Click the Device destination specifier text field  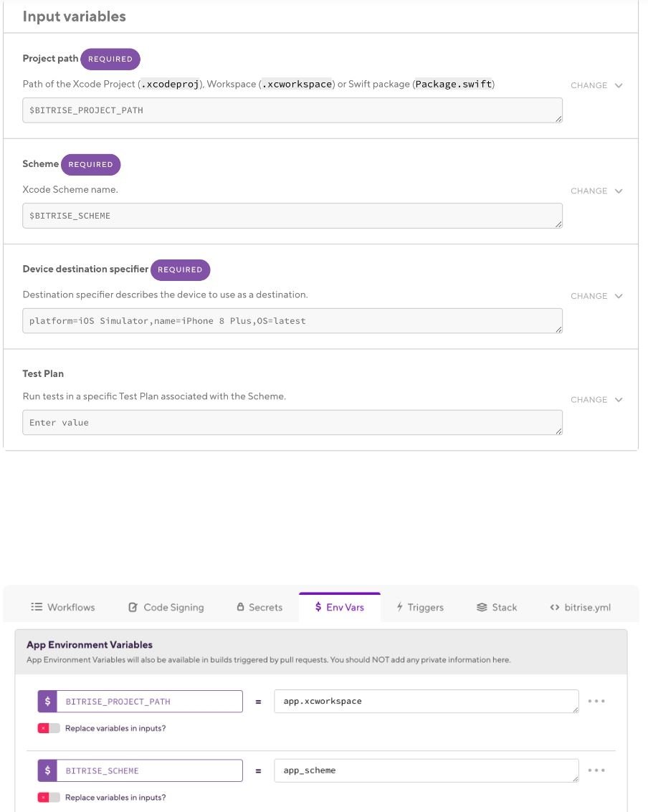(292, 321)
